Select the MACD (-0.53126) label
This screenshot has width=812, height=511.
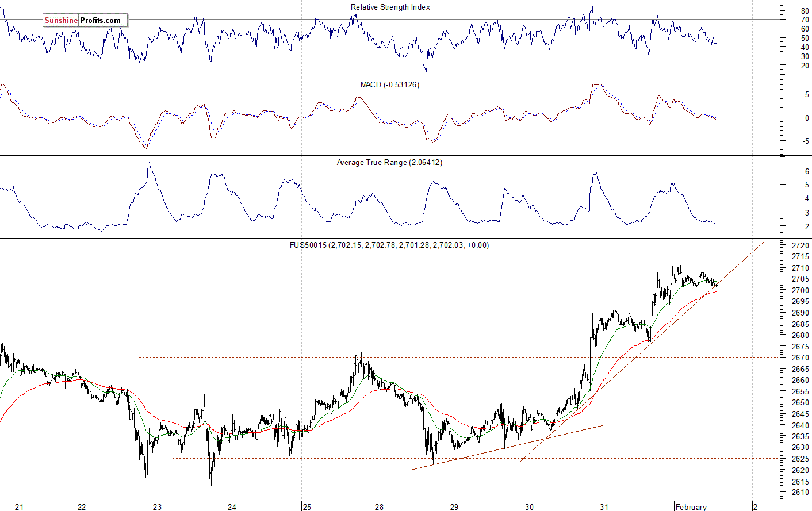390,84
